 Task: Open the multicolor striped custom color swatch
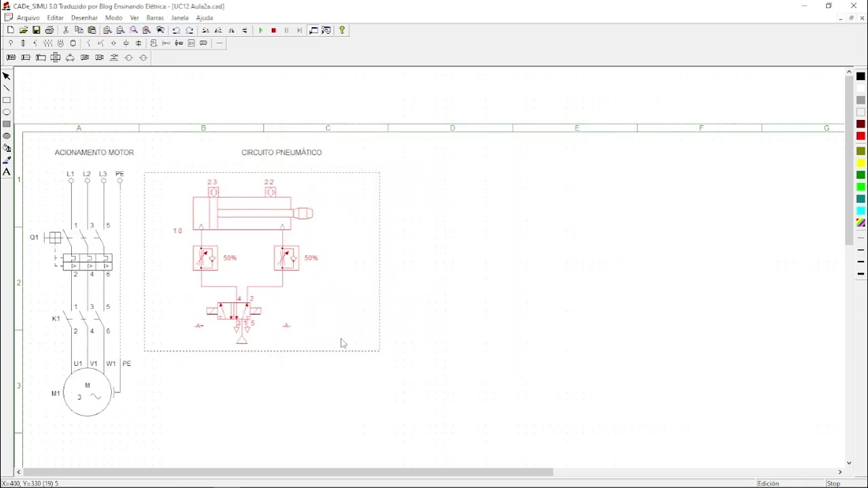(x=861, y=223)
